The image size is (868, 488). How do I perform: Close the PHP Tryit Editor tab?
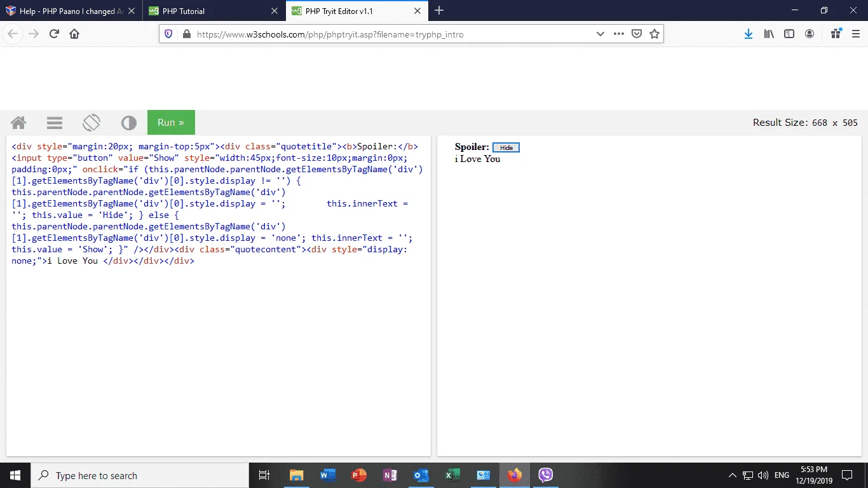(x=417, y=11)
